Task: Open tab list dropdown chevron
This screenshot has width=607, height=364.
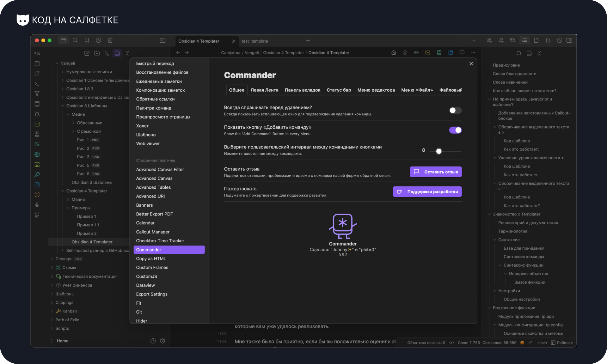Action: (474, 40)
